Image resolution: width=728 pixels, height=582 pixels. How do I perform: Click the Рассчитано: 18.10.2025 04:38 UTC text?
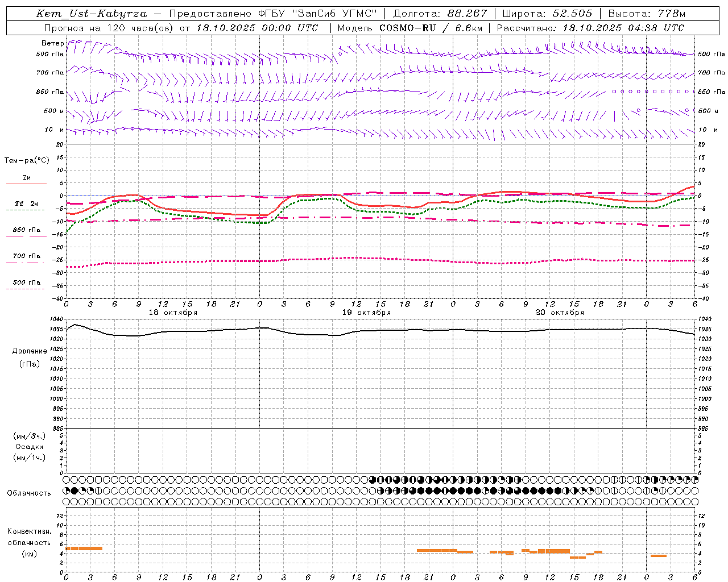click(590, 28)
